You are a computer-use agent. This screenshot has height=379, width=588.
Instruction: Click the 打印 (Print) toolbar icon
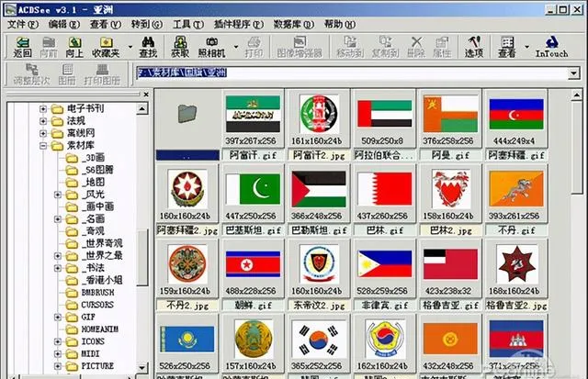(254, 47)
